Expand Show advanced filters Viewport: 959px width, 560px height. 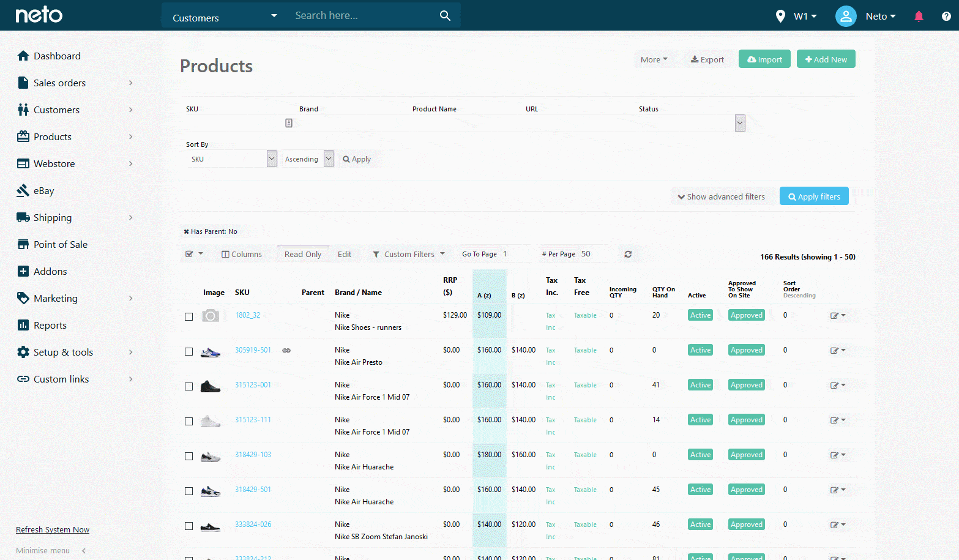coord(722,196)
